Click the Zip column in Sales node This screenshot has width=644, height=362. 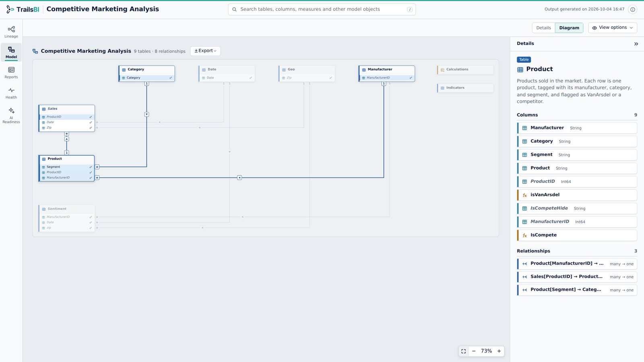tap(67, 128)
